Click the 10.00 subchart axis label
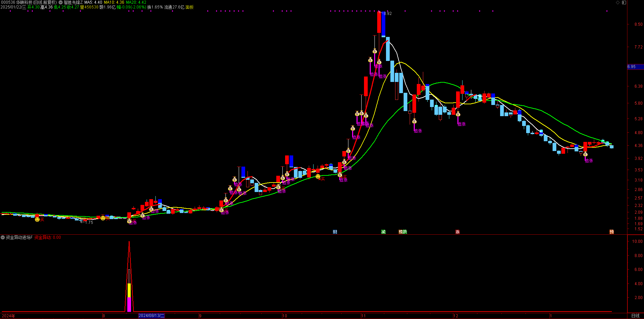The height and width of the screenshot is (319, 644). pos(637,241)
